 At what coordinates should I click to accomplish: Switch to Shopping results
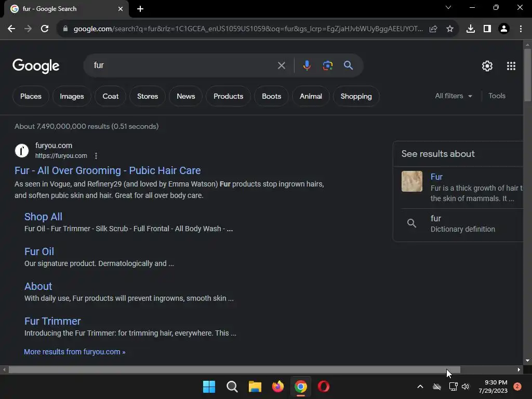pos(356,96)
